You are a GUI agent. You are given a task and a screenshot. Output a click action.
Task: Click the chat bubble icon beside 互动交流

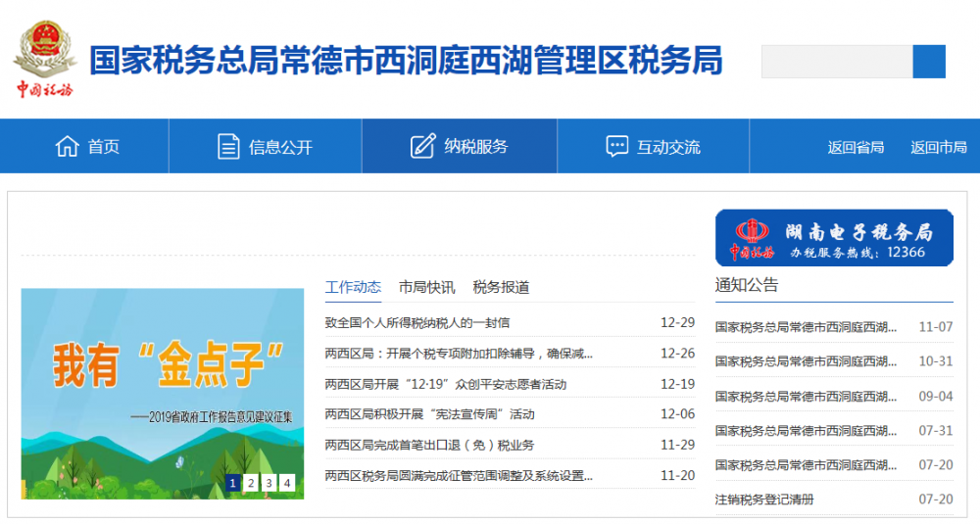(x=616, y=146)
